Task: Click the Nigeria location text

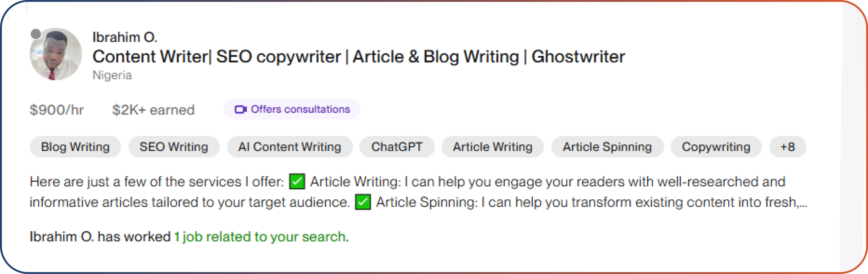Action: coord(112,75)
